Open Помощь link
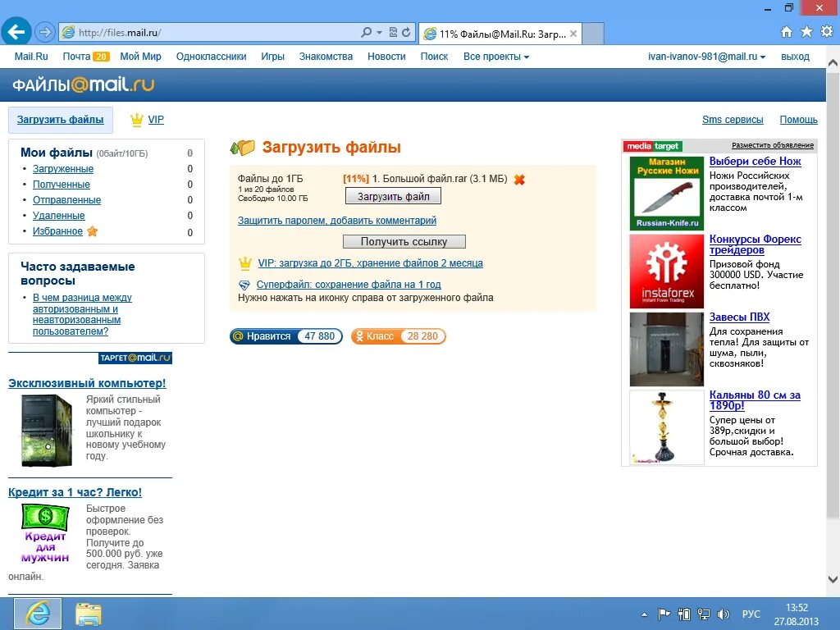 coord(798,120)
